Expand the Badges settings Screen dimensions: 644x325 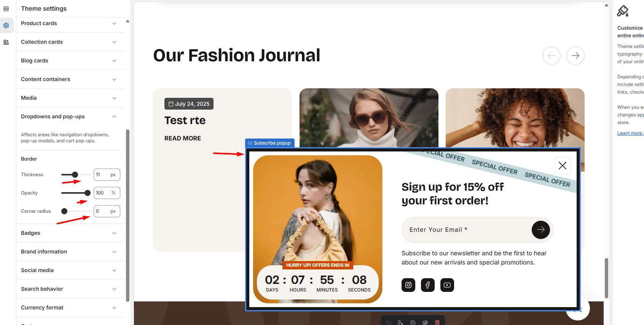[x=70, y=233]
